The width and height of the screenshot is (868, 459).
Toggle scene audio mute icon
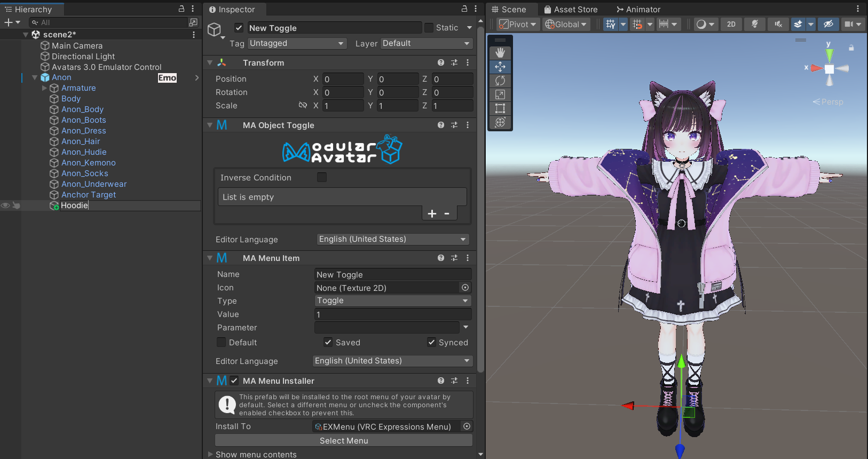point(778,24)
